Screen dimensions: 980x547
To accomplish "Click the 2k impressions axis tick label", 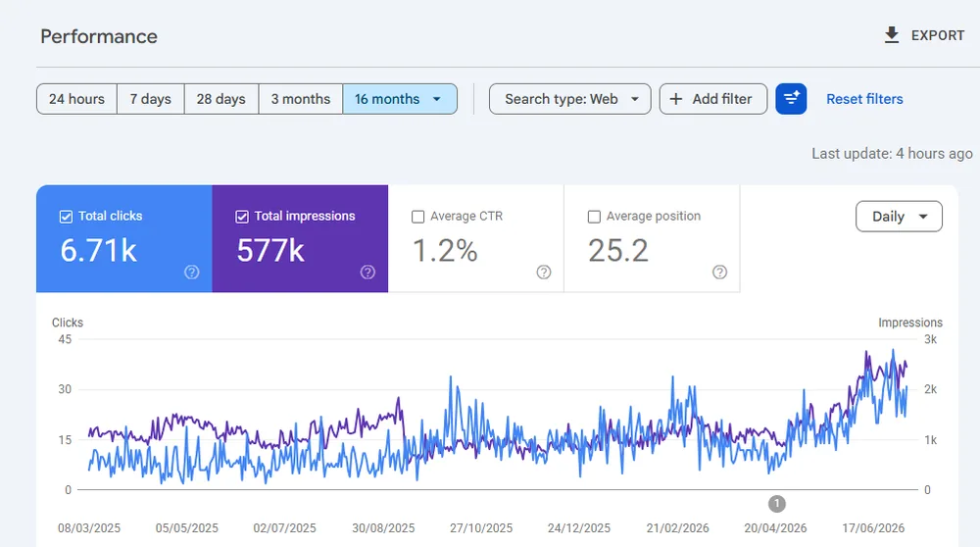I will click(931, 389).
